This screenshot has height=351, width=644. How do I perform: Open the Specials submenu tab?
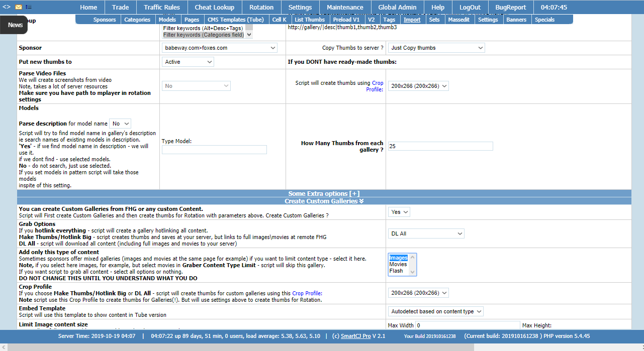coord(545,20)
